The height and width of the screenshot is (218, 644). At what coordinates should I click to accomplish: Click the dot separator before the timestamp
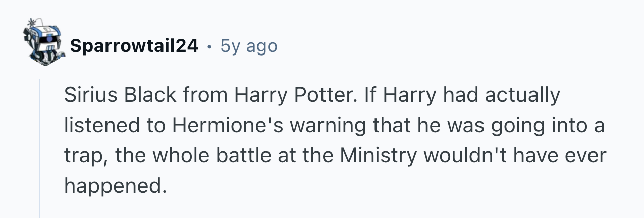coord(209,46)
